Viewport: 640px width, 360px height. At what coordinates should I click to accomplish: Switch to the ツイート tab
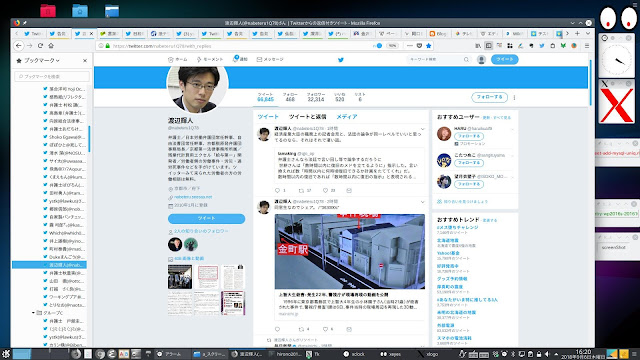pos(268,117)
